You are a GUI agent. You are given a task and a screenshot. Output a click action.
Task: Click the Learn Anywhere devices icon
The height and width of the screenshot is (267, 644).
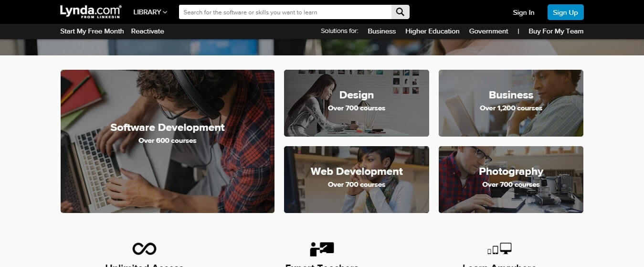click(x=499, y=249)
